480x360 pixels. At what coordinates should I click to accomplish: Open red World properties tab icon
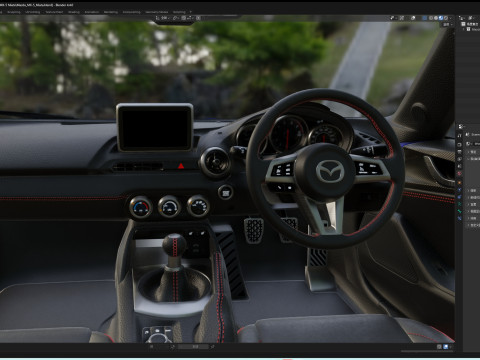tap(459, 173)
